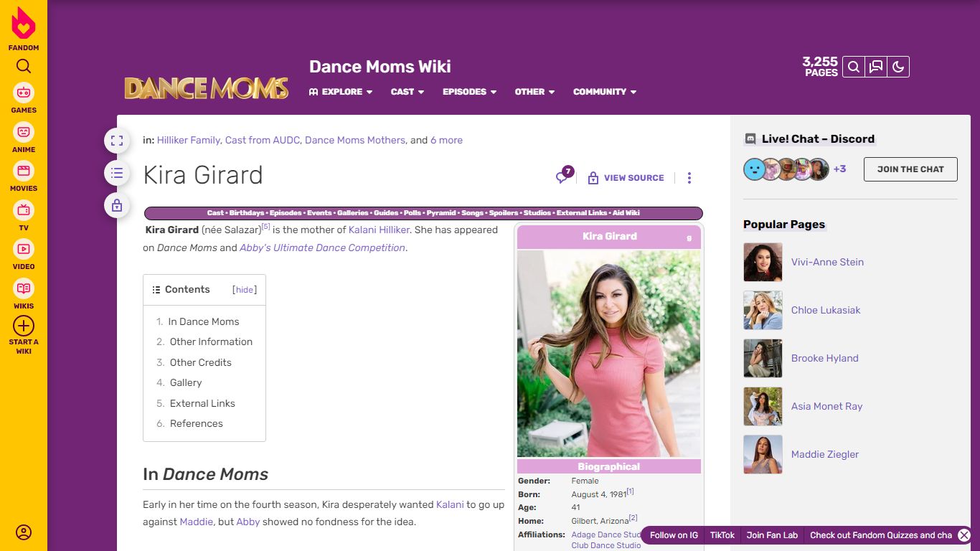Expand the Cast menu

(407, 92)
